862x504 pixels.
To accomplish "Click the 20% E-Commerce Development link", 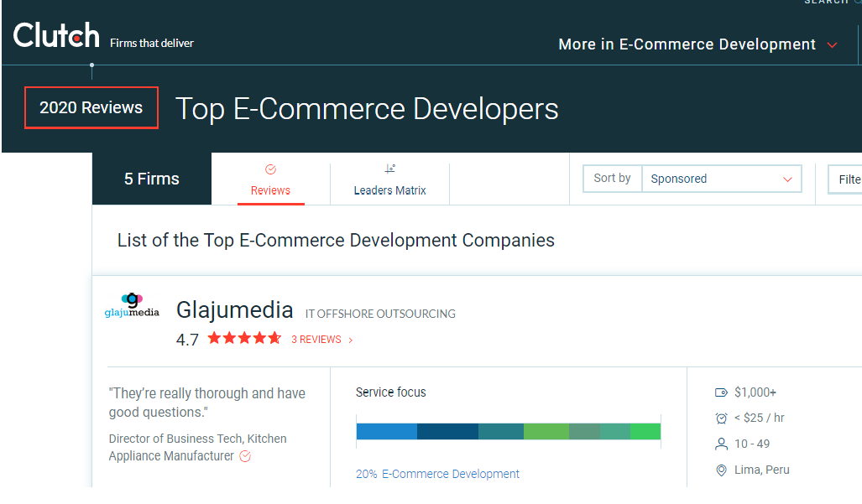I will tap(437, 474).
